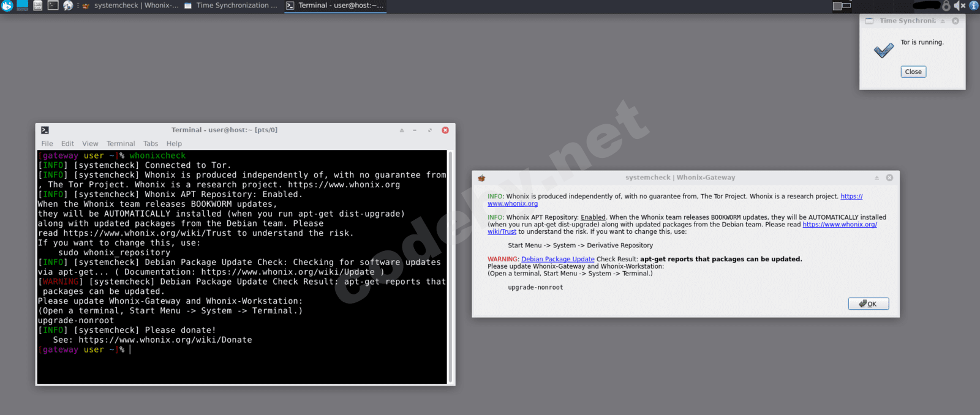Launch the terminal emulator from the panel
Screen dimensions: 980x415
coord(53,6)
